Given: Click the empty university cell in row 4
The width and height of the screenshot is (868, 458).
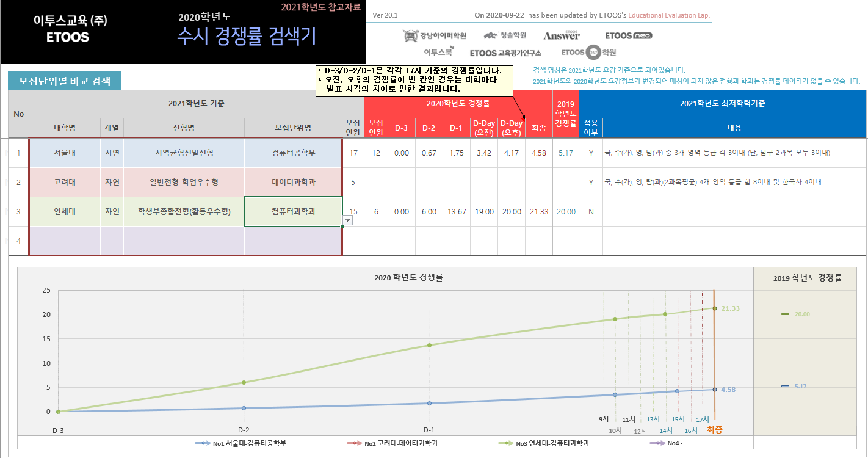Looking at the screenshot, I should [65, 241].
